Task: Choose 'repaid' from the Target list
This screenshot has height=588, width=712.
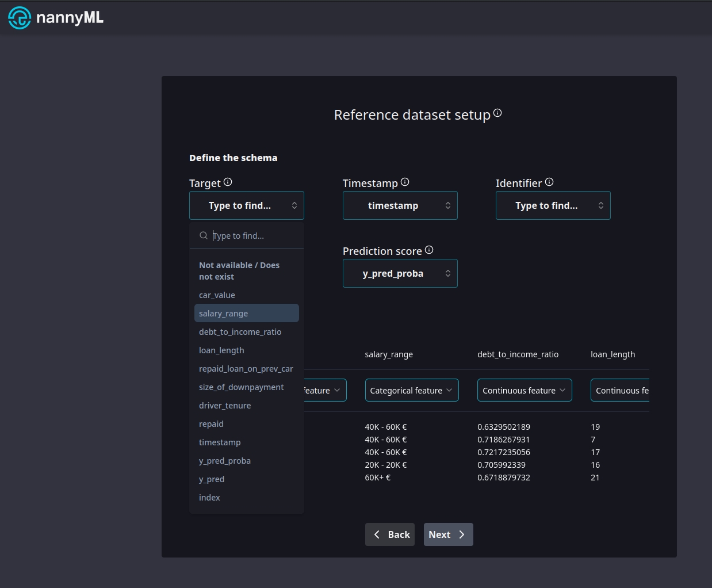Action: pyautogui.click(x=211, y=424)
